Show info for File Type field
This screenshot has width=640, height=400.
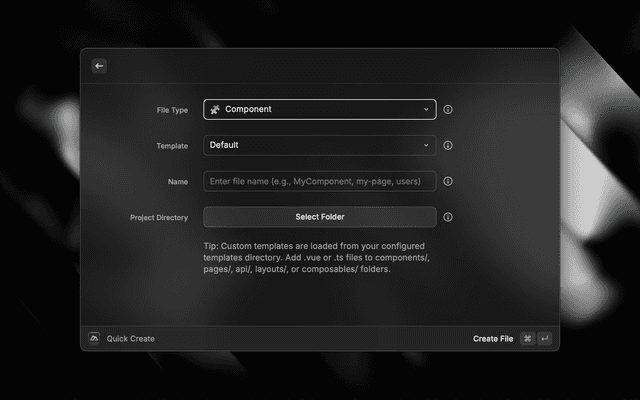pyautogui.click(x=448, y=109)
